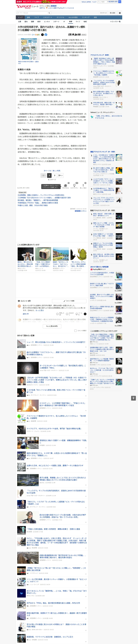Screen dimensions: 138x644
Task: Click the comment count icon under headline
Action: pyautogui.click(x=33, y=35)
